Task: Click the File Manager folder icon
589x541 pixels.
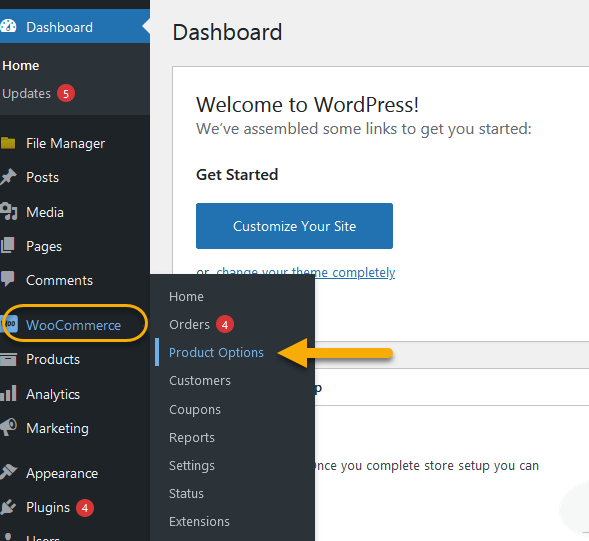Action: (x=8, y=143)
